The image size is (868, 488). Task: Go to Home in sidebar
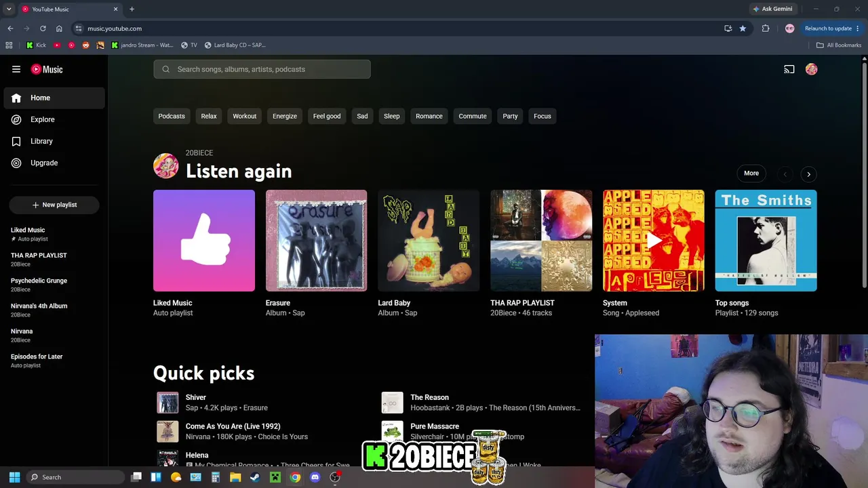[x=54, y=98]
